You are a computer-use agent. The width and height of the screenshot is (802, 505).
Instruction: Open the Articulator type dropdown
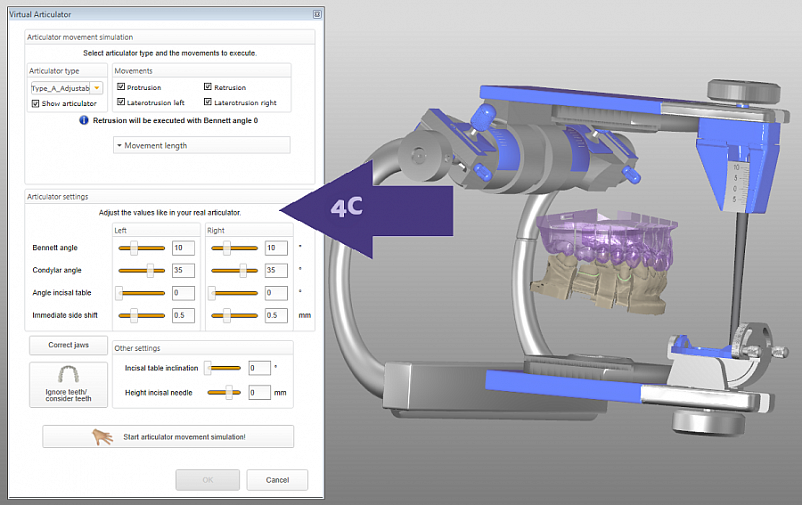point(97,88)
